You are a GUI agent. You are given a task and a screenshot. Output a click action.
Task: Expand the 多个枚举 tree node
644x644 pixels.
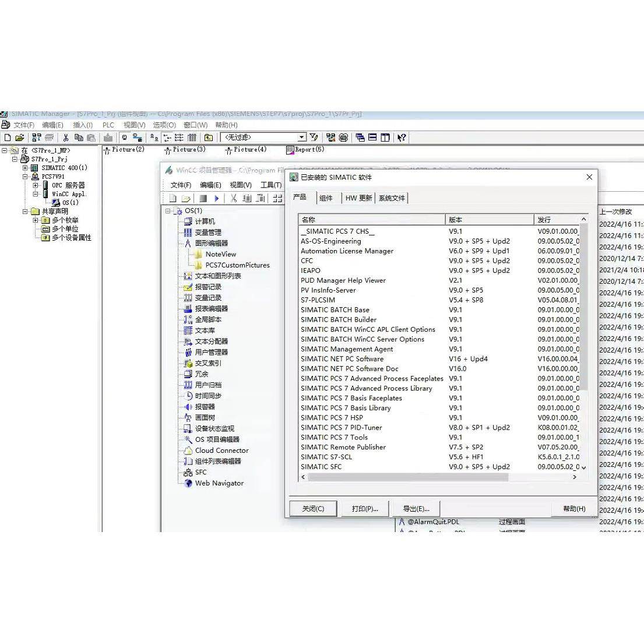pos(36,220)
